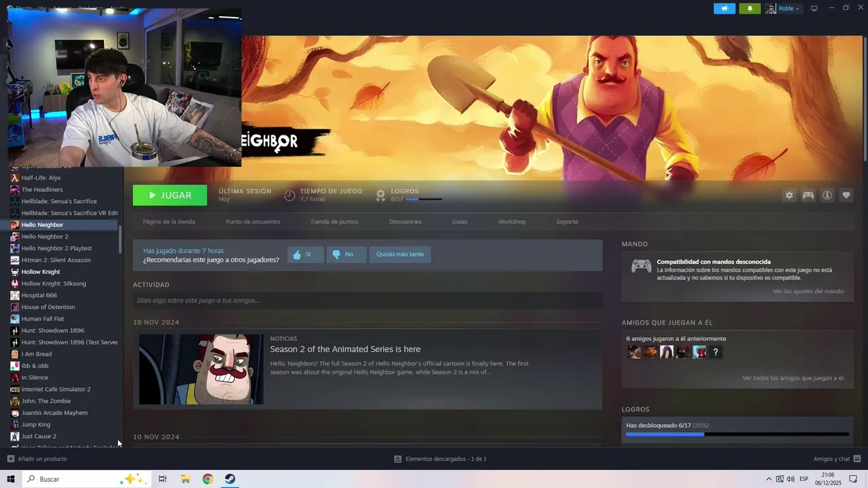Open the Punto de encuentro tab

(253, 222)
